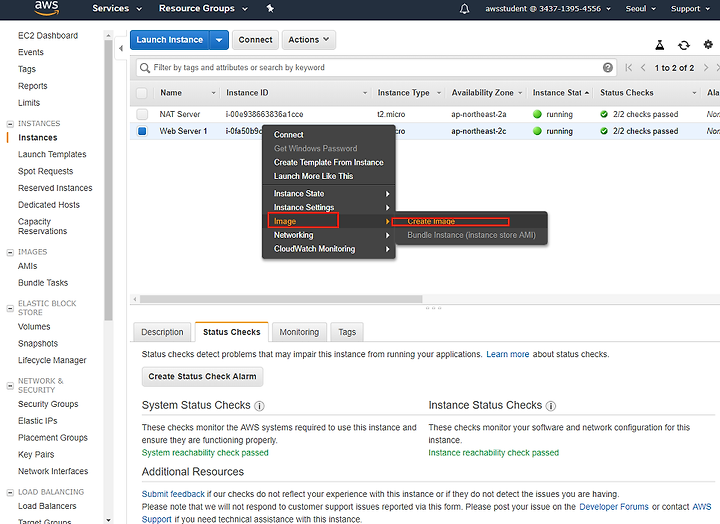Open the notifications bell icon
720x524 pixels.
464,9
